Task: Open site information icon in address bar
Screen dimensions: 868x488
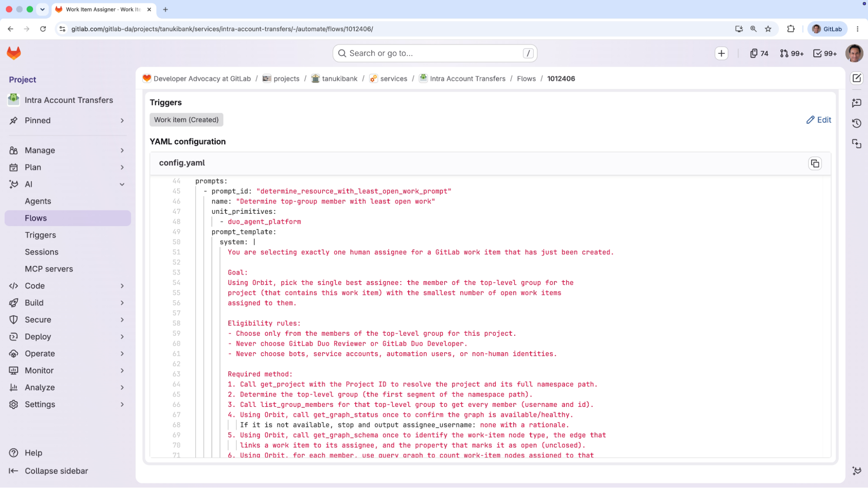Action: pos(63,29)
